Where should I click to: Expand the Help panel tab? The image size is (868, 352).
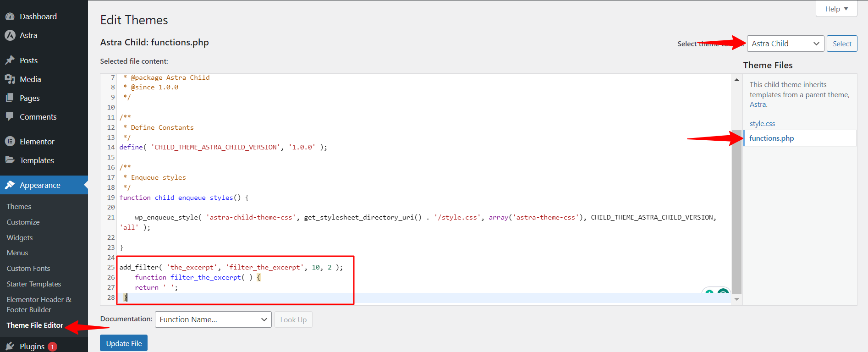coord(836,9)
